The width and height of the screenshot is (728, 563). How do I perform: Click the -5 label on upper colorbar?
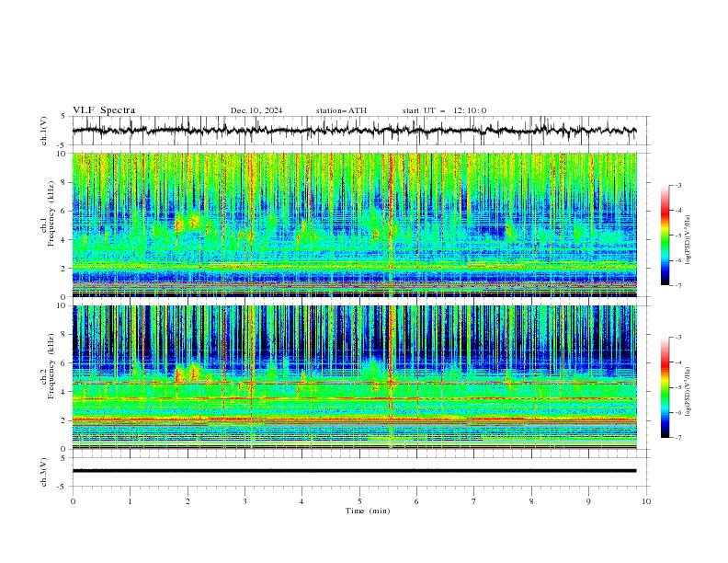pyautogui.click(x=677, y=236)
